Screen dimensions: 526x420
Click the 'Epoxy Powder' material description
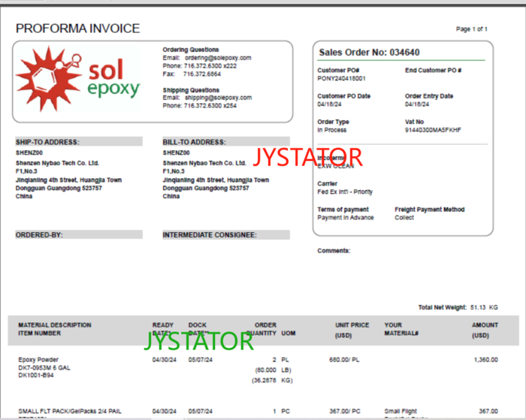click(38, 360)
